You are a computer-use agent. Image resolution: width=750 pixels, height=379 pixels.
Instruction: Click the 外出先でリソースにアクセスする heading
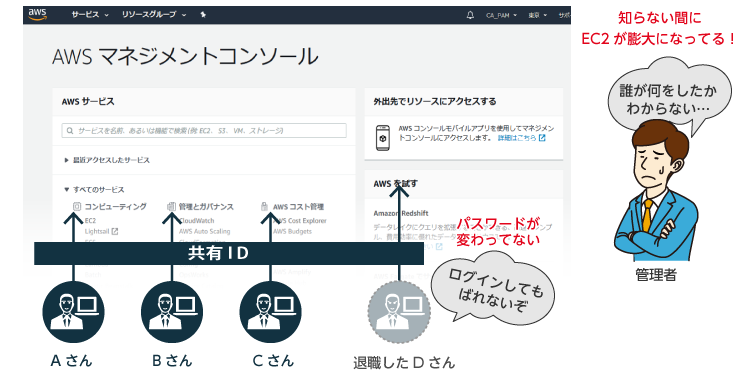[x=435, y=101]
